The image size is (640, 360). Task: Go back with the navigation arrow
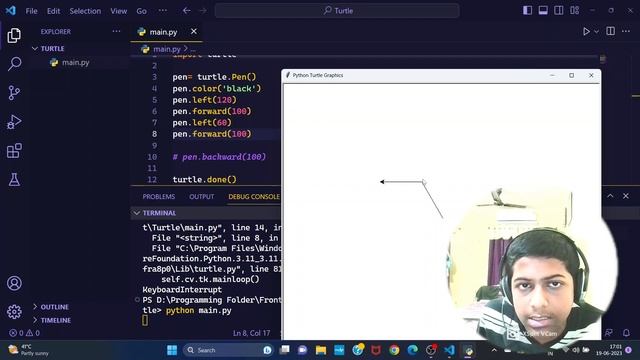point(187,11)
